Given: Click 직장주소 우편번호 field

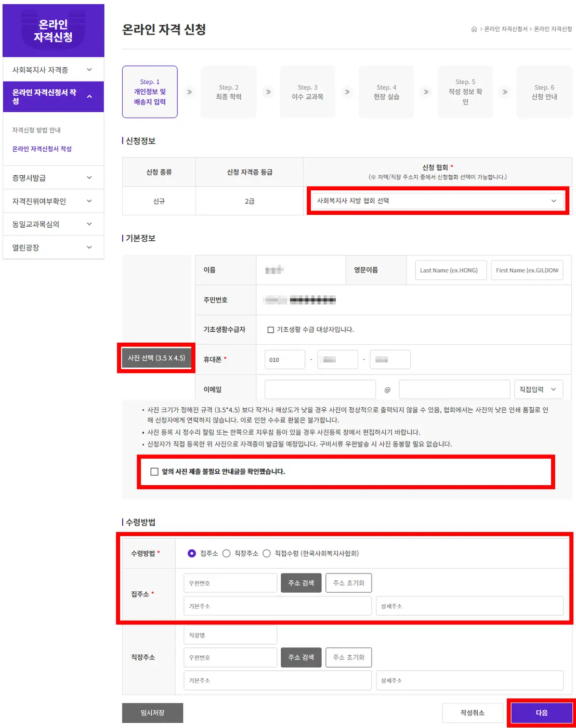Looking at the screenshot, I should click(x=230, y=657).
